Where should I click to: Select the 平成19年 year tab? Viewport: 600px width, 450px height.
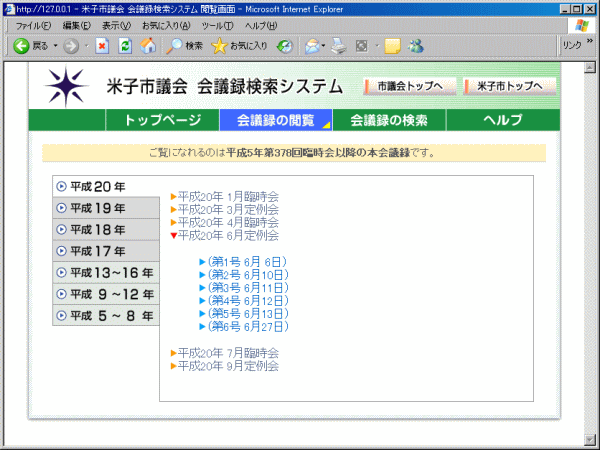coord(106,208)
